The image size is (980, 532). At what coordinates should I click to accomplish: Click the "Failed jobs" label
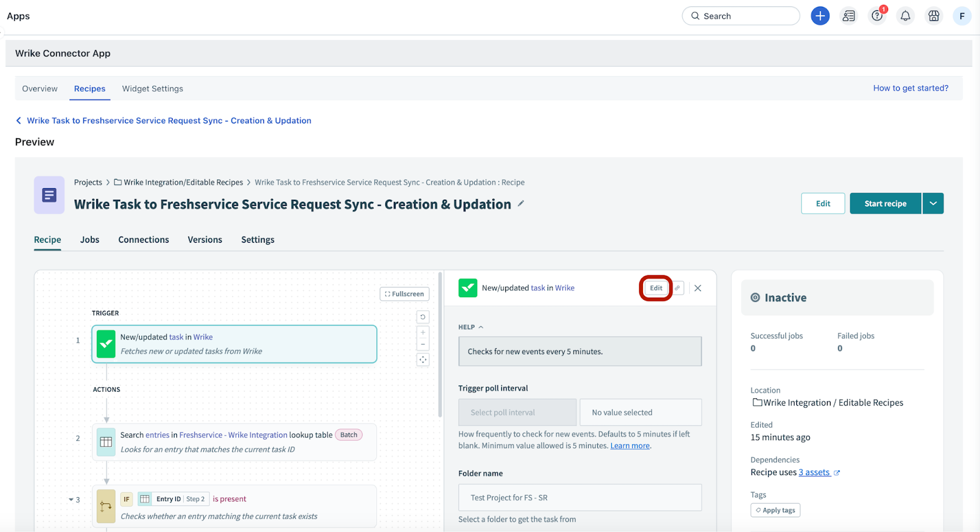(856, 336)
